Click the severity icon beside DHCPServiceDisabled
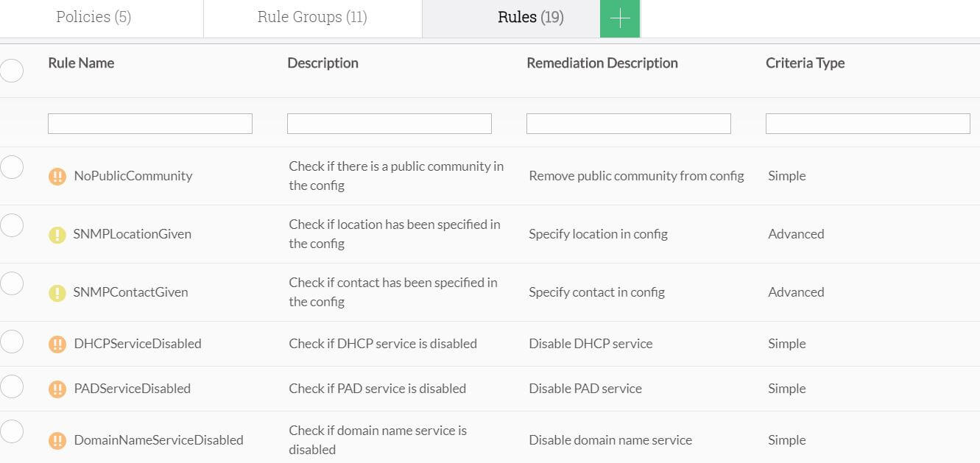The width and height of the screenshot is (980, 463). 57,344
